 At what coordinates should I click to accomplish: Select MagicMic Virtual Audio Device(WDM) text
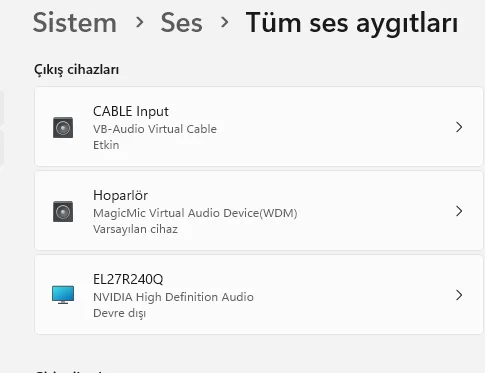(195, 213)
